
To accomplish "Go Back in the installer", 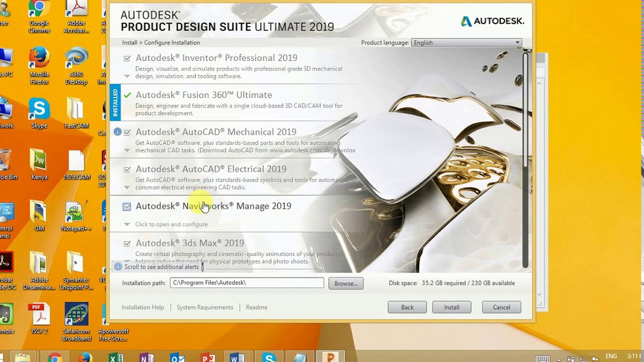I will coord(407,307).
